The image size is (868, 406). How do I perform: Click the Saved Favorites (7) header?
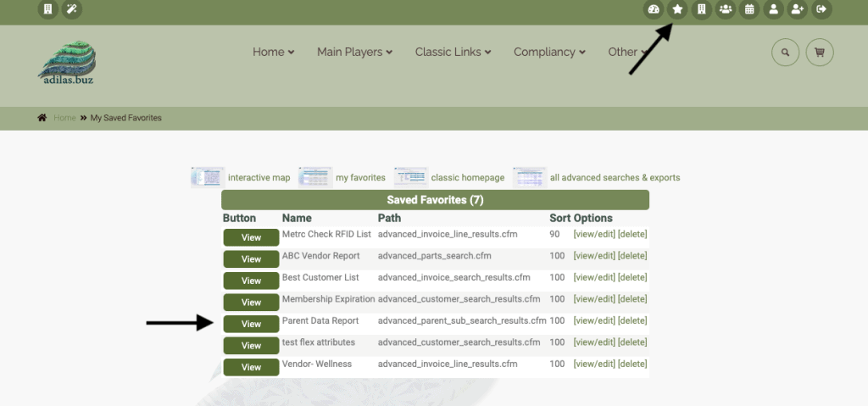435,200
